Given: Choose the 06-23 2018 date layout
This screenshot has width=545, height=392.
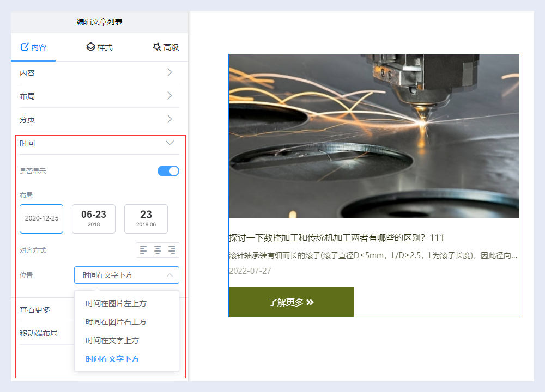Looking at the screenshot, I should pyautogui.click(x=94, y=218).
